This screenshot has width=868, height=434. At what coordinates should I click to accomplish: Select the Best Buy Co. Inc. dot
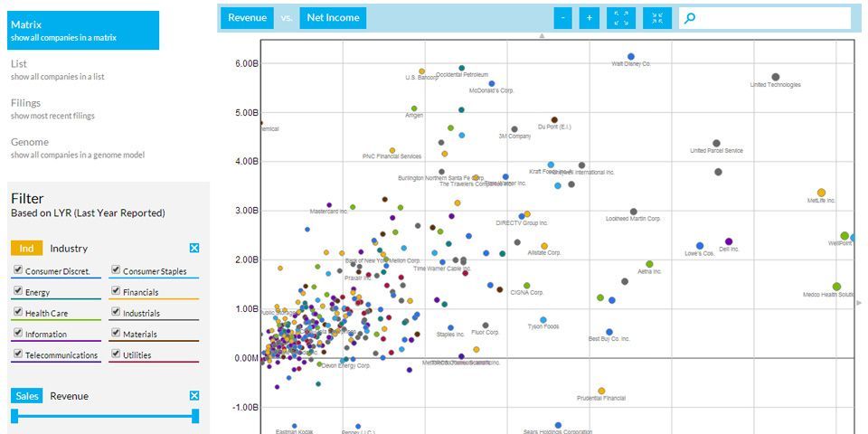point(609,332)
